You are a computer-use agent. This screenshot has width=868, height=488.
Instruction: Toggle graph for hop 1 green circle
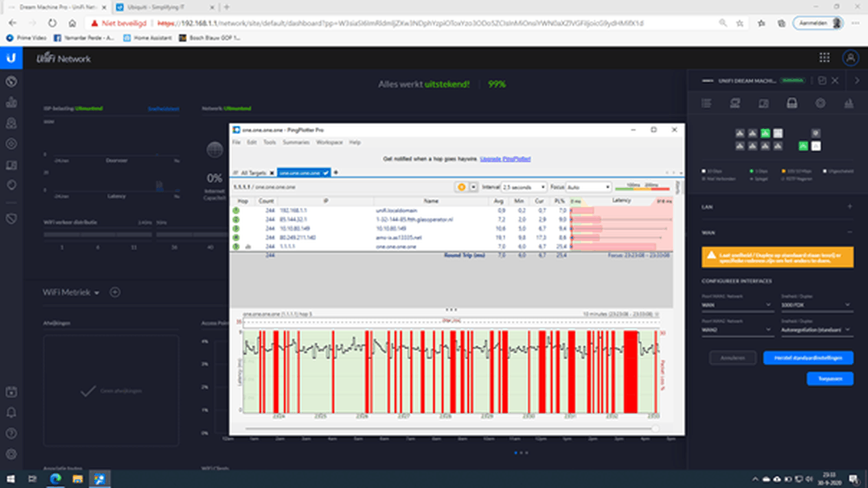236,211
